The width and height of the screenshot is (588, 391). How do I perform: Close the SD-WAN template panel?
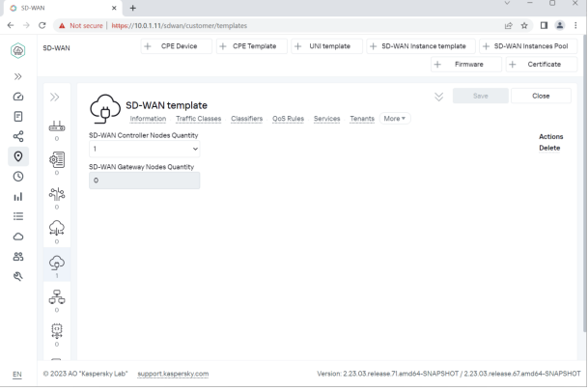coord(541,96)
